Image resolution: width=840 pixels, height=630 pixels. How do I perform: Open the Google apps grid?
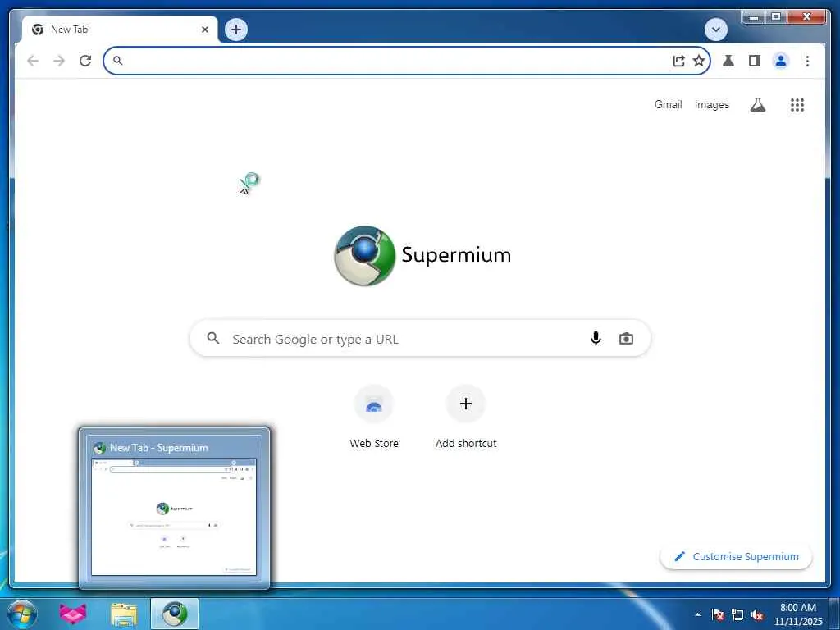tap(797, 104)
